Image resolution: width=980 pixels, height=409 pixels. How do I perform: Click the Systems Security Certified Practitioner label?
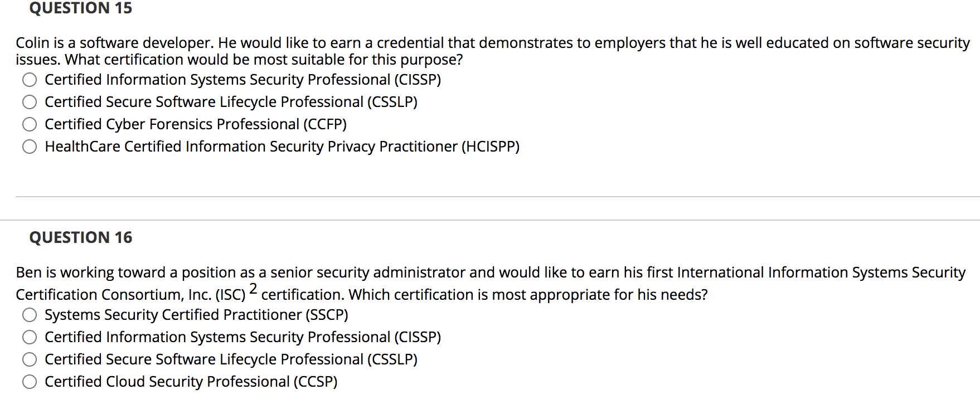click(x=196, y=315)
